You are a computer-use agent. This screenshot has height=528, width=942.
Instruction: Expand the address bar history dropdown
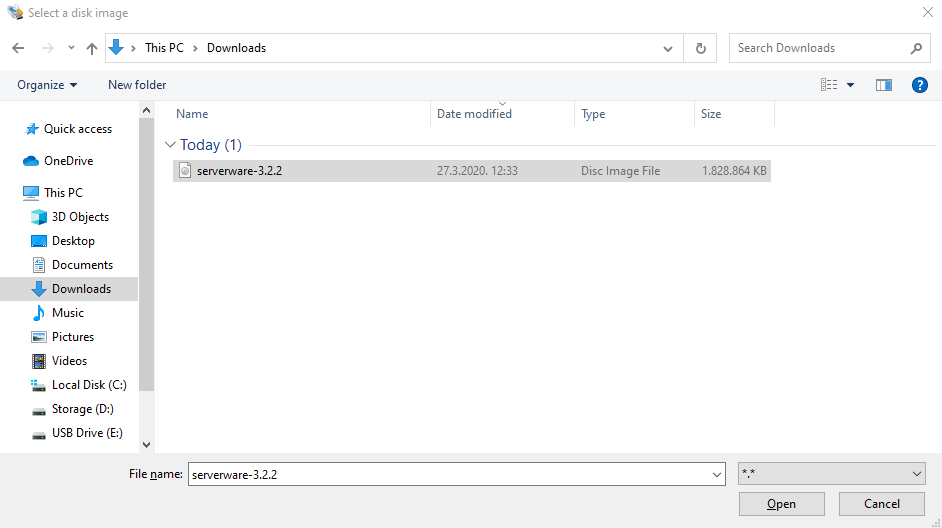[667, 49]
